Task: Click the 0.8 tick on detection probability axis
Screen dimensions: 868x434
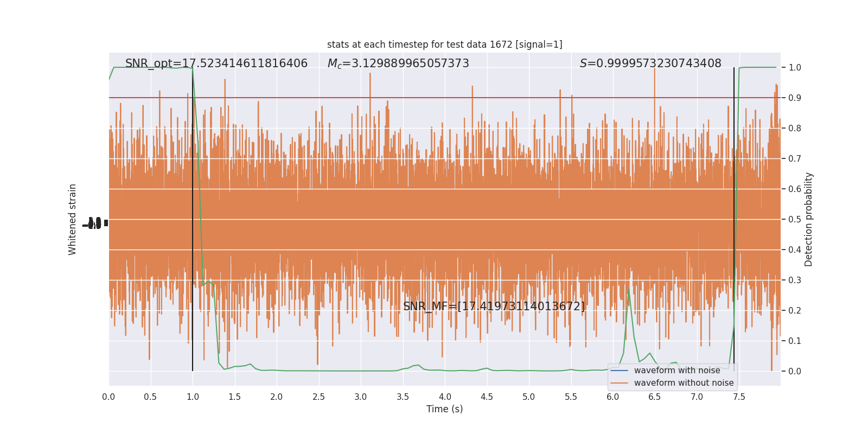Action: pos(795,128)
